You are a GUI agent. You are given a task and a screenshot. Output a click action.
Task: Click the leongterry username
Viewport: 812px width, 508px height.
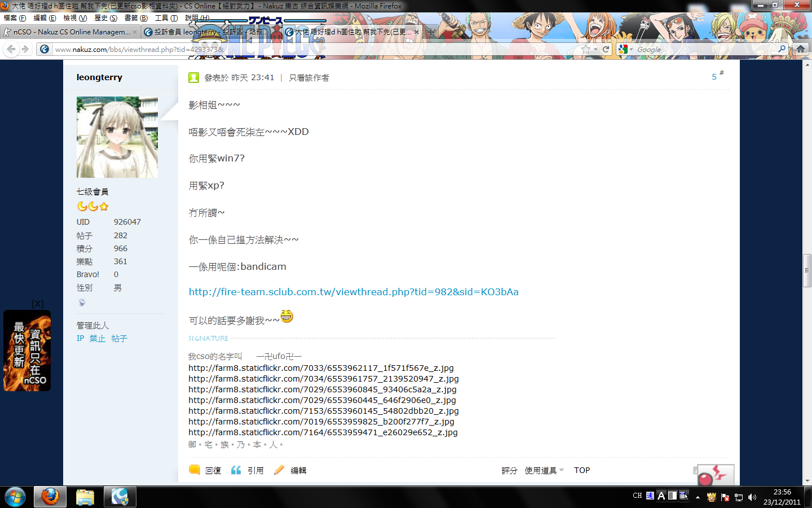coord(99,77)
